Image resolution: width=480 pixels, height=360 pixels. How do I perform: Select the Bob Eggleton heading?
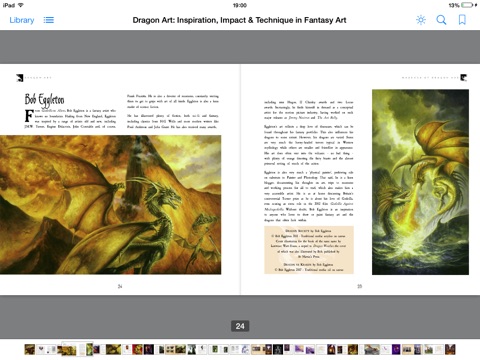44,99
